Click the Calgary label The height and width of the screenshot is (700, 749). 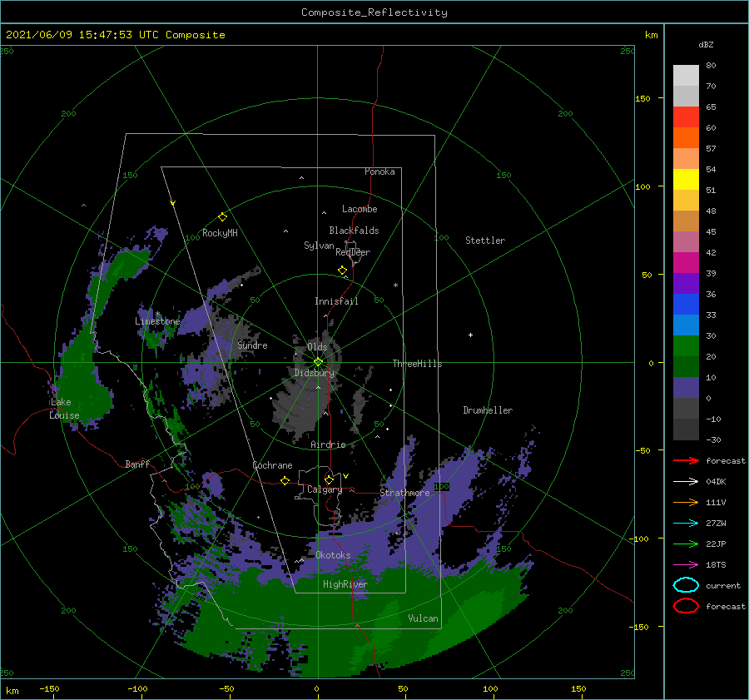click(x=325, y=489)
